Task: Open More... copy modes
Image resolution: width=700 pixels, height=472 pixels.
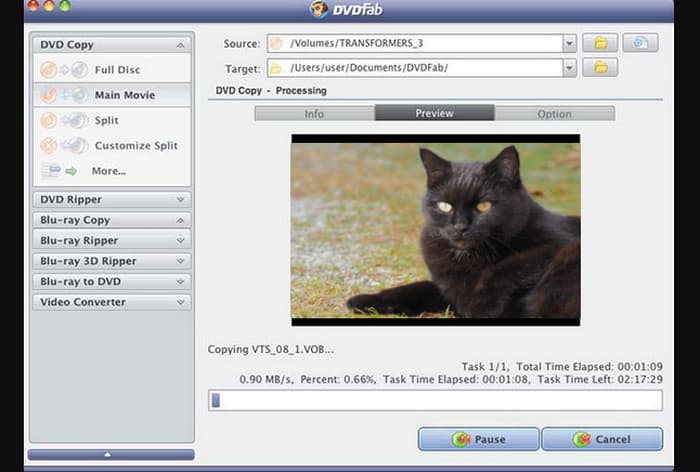Action: (112, 171)
